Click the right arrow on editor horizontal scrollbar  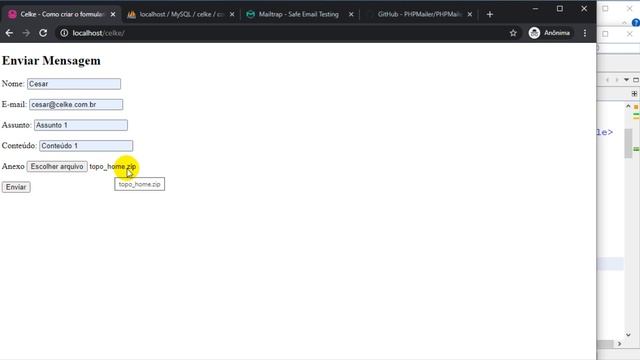click(x=619, y=344)
